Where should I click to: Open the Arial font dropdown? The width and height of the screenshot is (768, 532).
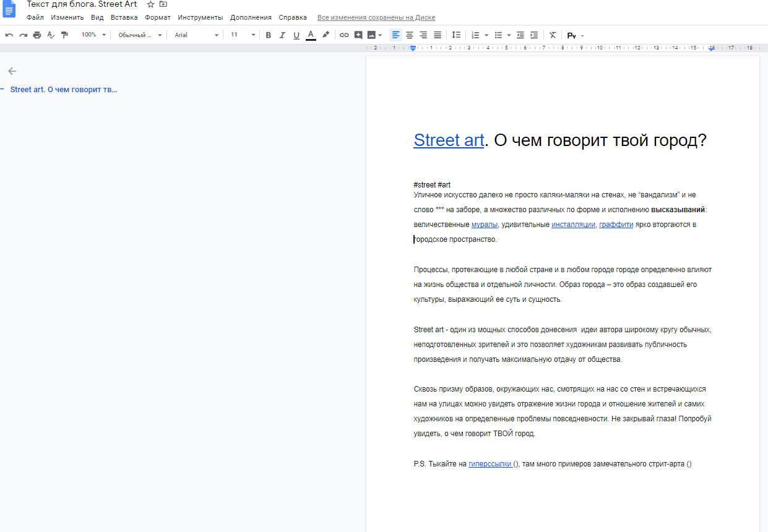pyautogui.click(x=196, y=35)
